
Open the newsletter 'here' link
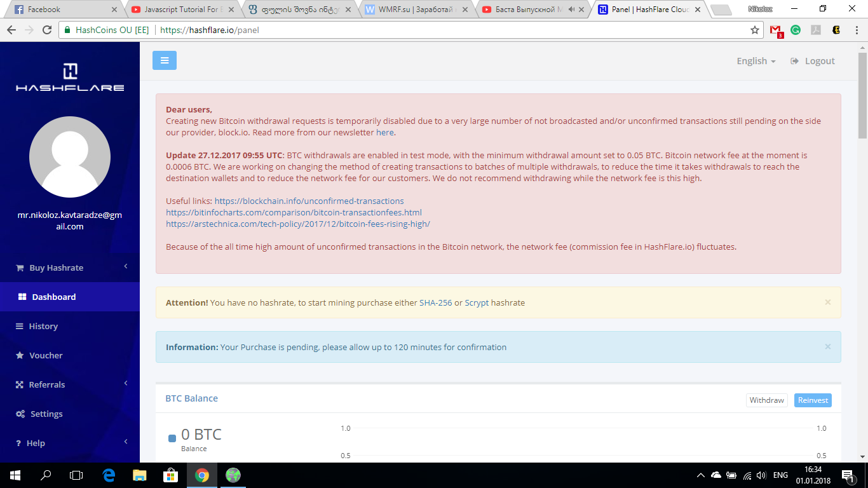[x=385, y=132]
